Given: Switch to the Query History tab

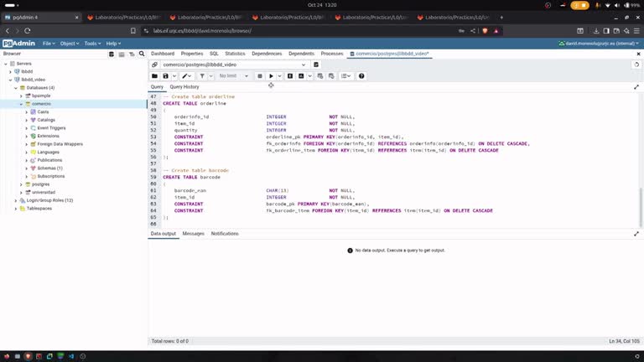Looking at the screenshot, I should (x=184, y=87).
